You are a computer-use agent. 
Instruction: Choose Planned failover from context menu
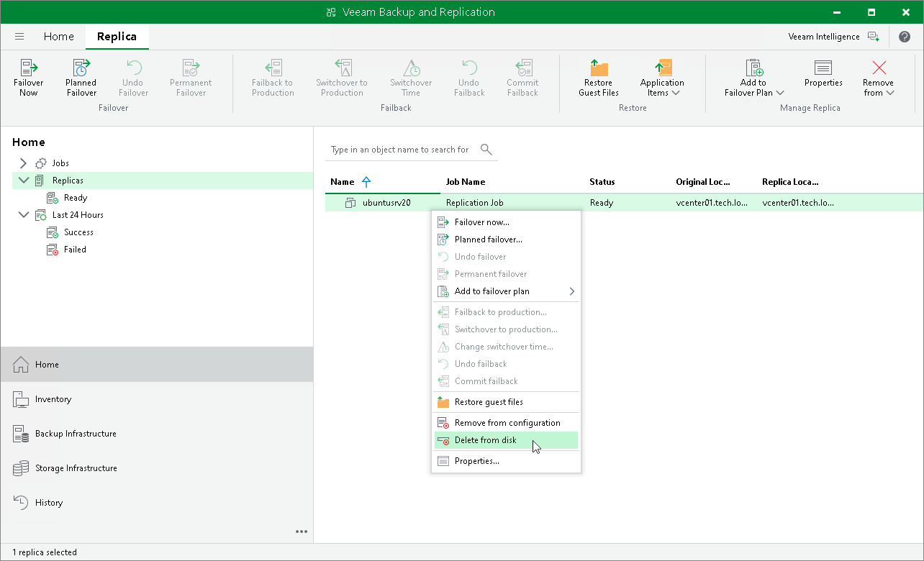pos(506,240)
